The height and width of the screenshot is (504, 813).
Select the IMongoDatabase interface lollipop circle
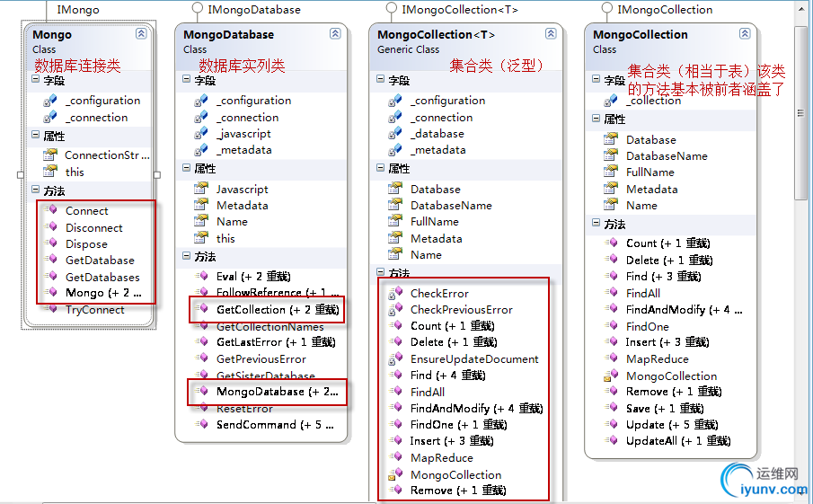198,8
